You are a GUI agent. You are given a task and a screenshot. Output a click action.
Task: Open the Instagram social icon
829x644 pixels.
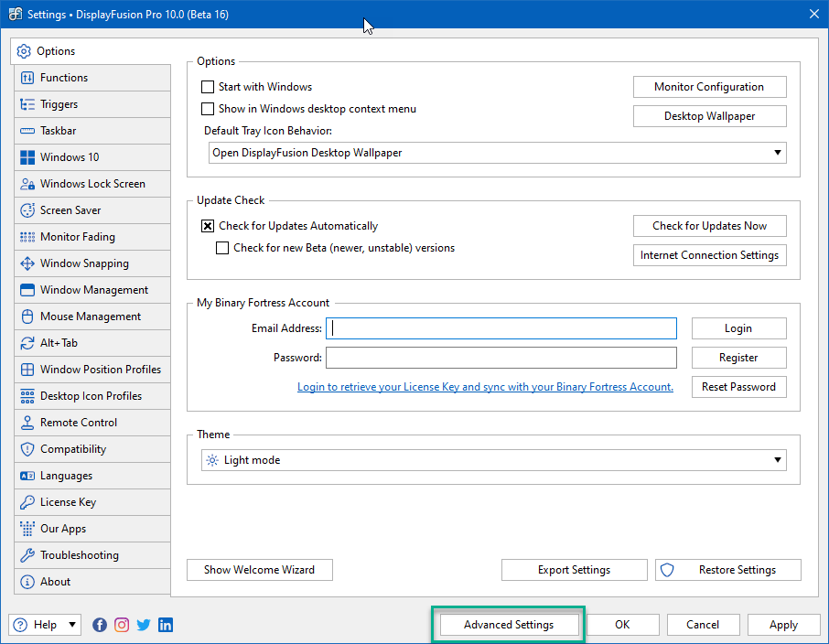pos(122,625)
